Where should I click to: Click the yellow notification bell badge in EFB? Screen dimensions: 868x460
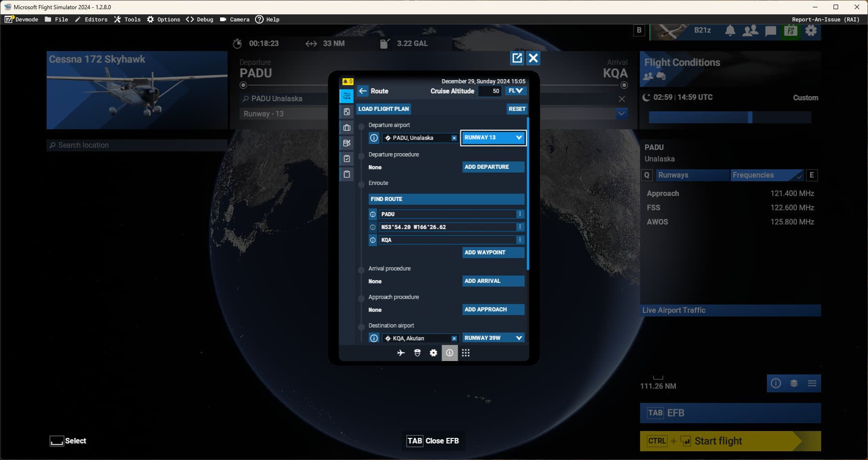(x=347, y=81)
